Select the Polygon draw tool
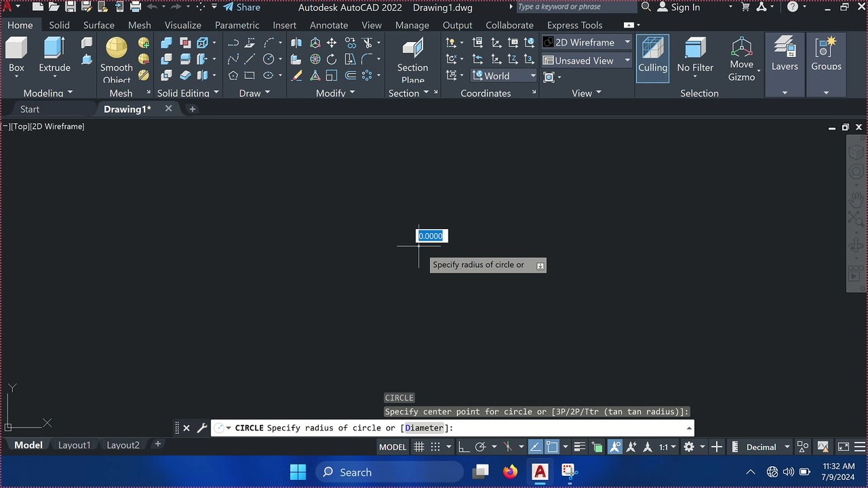The width and height of the screenshot is (868, 488). pyautogui.click(x=233, y=75)
